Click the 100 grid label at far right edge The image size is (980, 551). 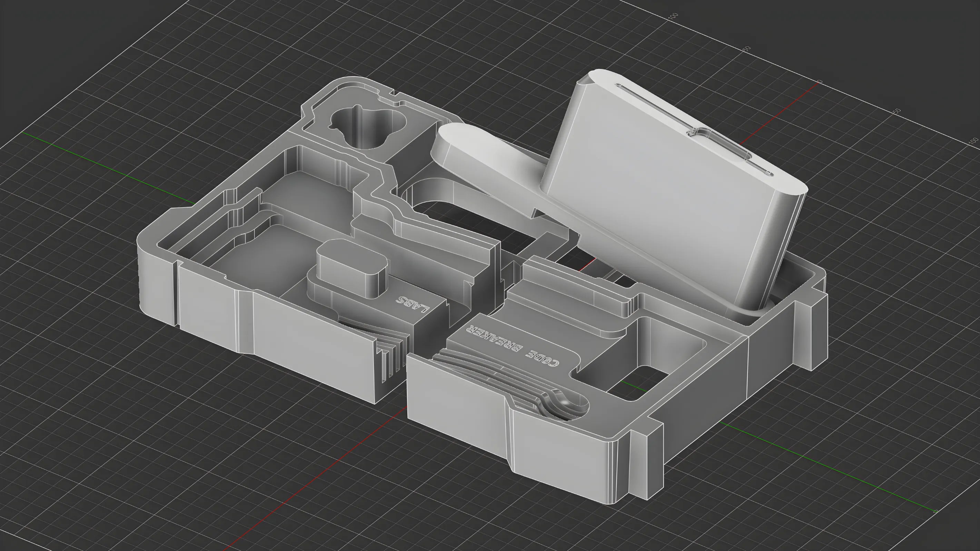point(973,141)
